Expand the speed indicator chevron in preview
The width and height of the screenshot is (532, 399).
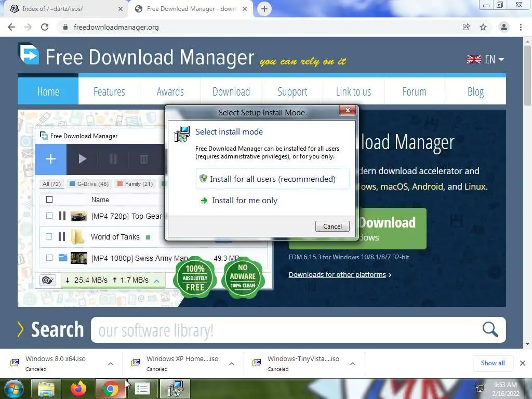coord(157,281)
